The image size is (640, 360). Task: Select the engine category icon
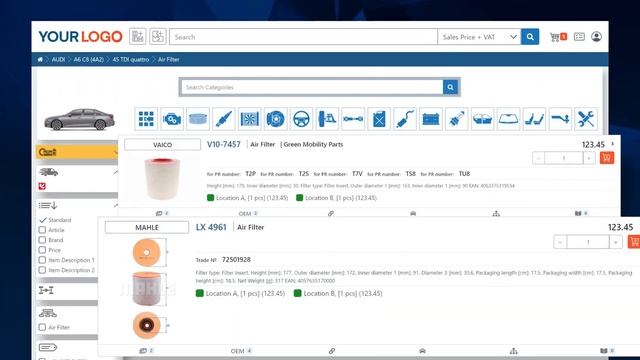pos(172,119)
